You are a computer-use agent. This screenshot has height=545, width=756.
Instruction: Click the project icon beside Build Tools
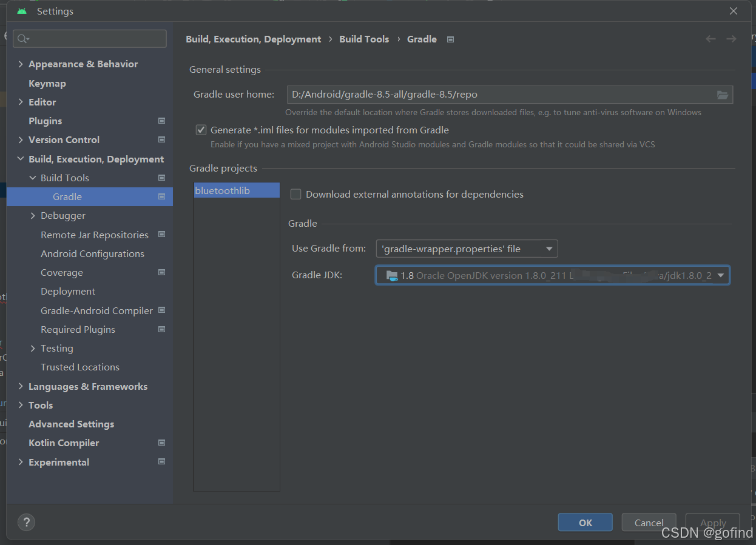(x=161, y=178)
